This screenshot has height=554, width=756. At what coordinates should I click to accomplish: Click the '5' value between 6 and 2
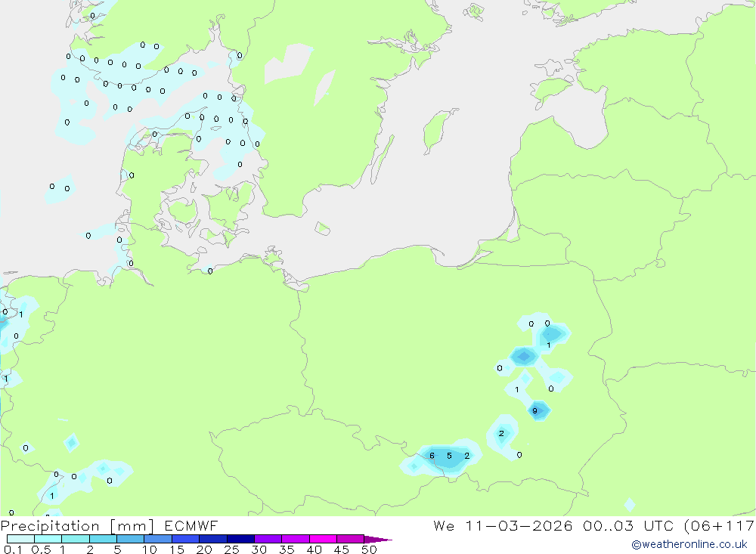449,456
